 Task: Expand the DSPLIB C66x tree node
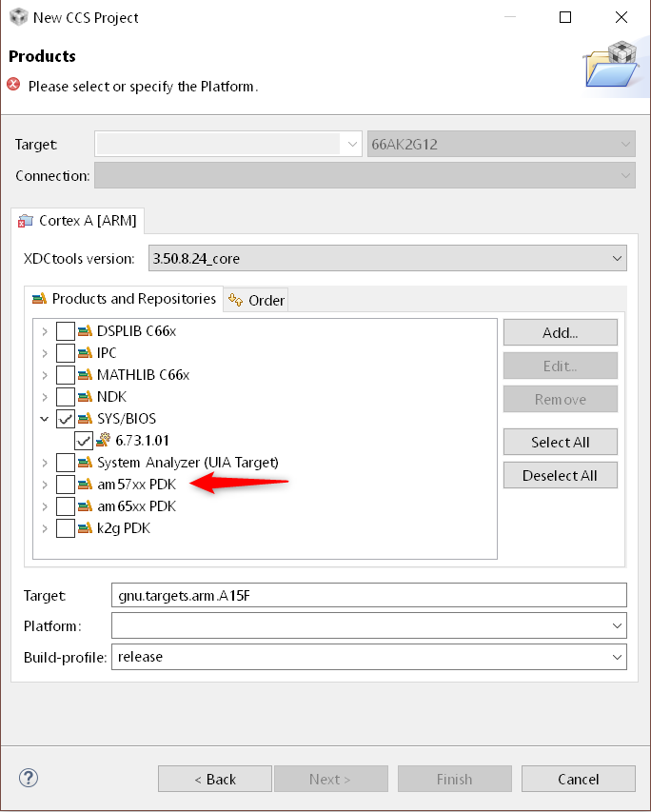pos(45,331)
